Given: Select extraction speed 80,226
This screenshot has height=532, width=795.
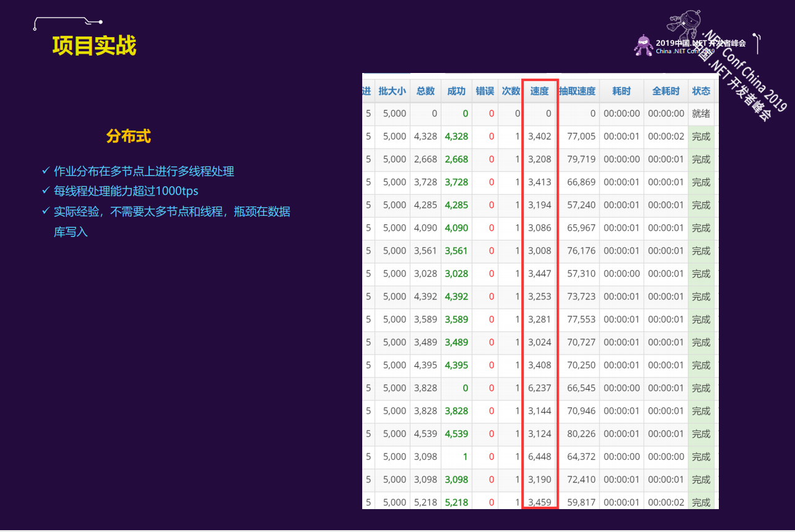Looking at the screenshot, I should click(x=581, y=434).
